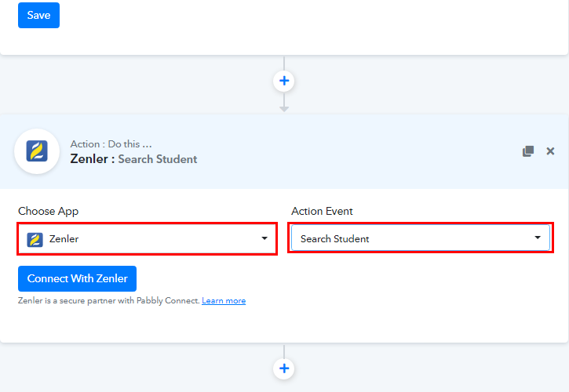Open the Action Event field showing Search Student
Screen dimensions: 569x392
408,238
